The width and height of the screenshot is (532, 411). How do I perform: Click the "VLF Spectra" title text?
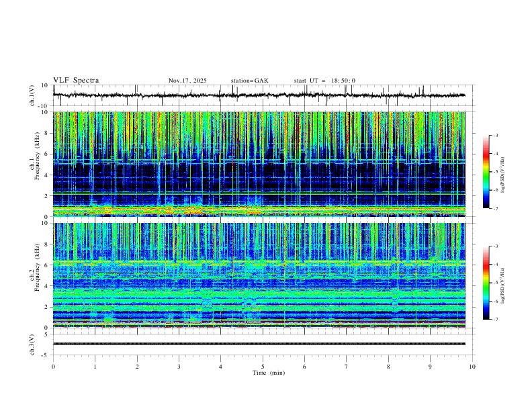pyautogui.click(x=76, y=81)
